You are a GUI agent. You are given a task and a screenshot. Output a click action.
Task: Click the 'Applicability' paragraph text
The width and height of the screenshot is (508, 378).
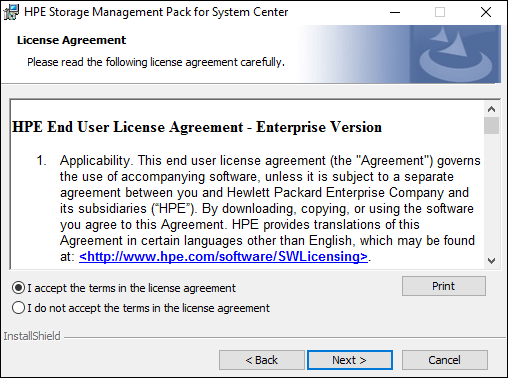click(x=270, y=208)
